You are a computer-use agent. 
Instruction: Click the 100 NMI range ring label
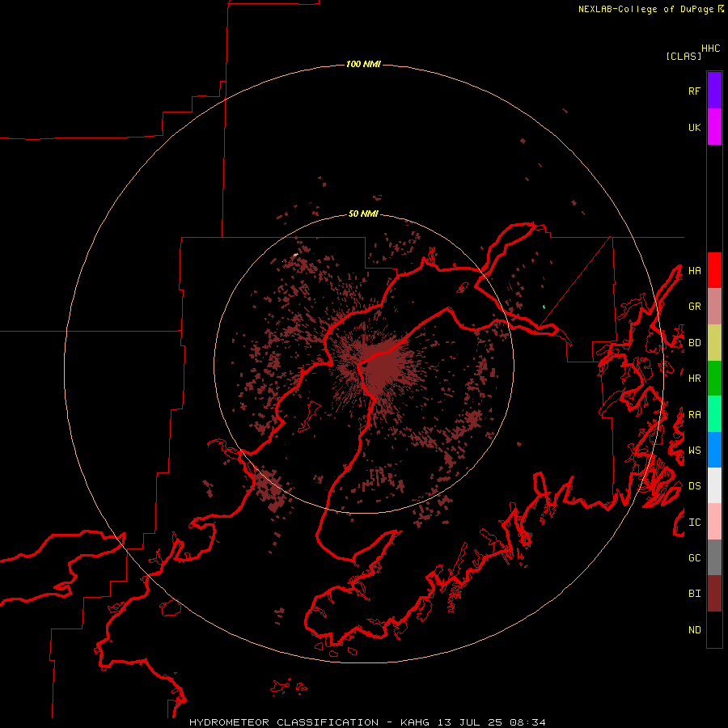(363, 64)
